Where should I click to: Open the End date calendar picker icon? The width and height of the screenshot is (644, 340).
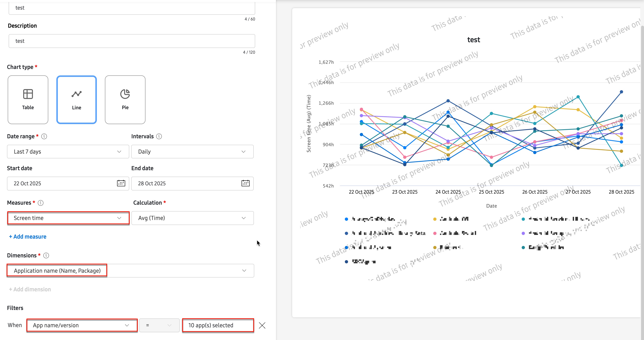coord(245,183)
